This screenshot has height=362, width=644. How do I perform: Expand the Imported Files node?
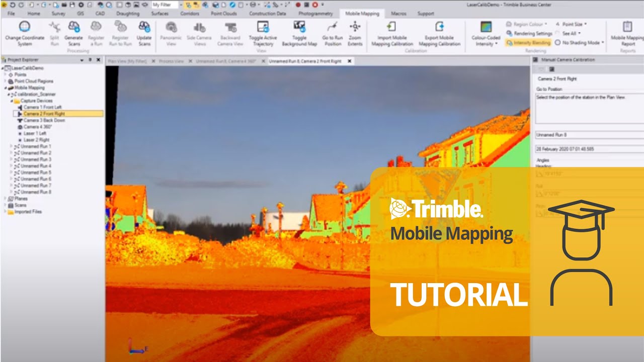coord(6,212)
